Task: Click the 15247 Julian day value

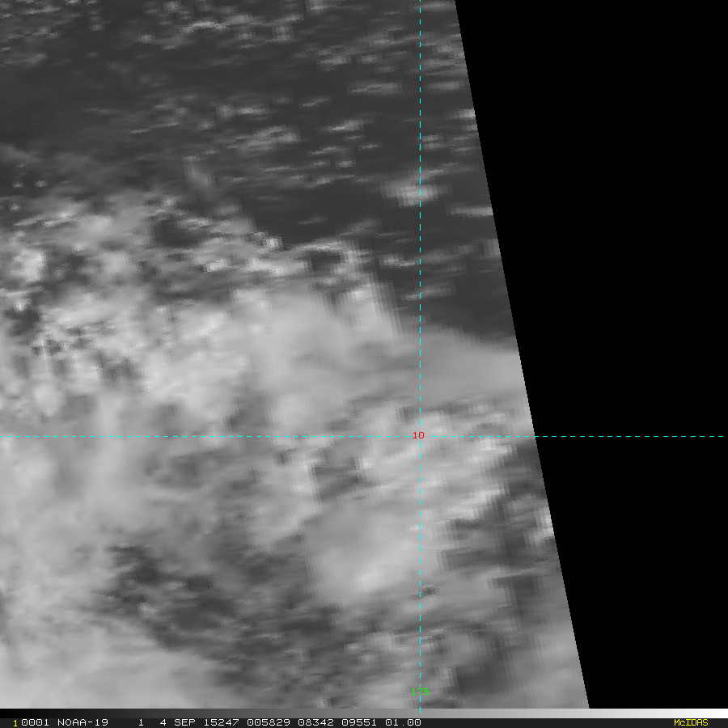Action: (221, 722)
